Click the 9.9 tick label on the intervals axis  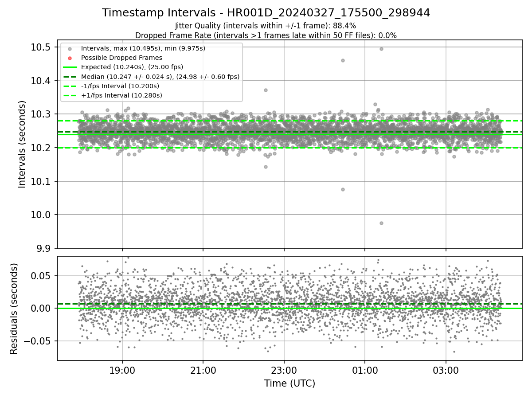tap(43, 248)
